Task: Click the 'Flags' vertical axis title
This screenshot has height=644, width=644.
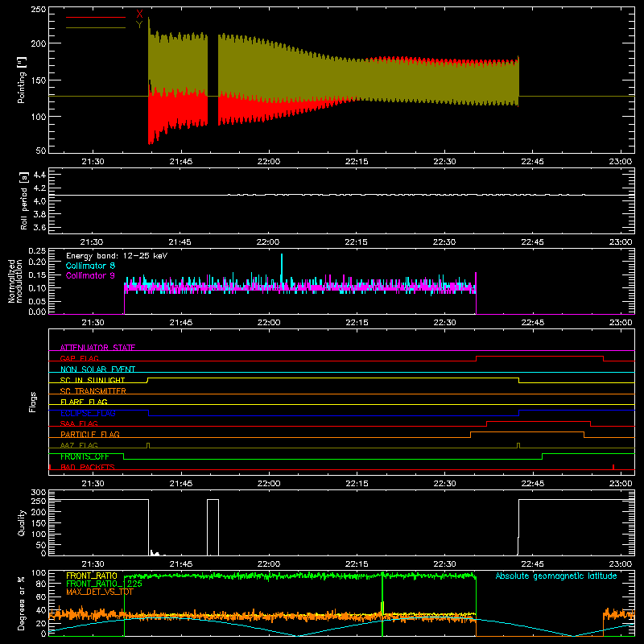Action: [32, 402]
